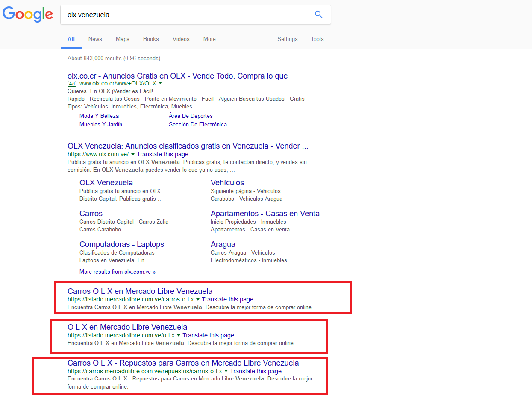Viewport: 532px width, 398px height.
Task: Click 'Siguiente página - Vehículos' snippet text
Action: click(x=246, y=191)
